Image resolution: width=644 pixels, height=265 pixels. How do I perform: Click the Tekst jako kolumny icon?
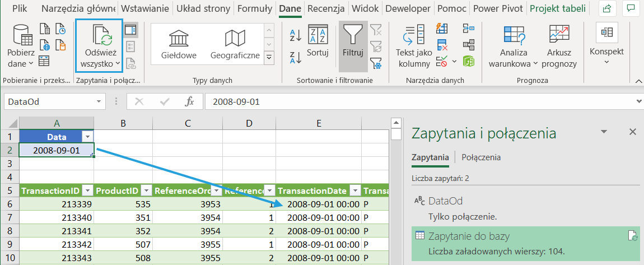413,36
